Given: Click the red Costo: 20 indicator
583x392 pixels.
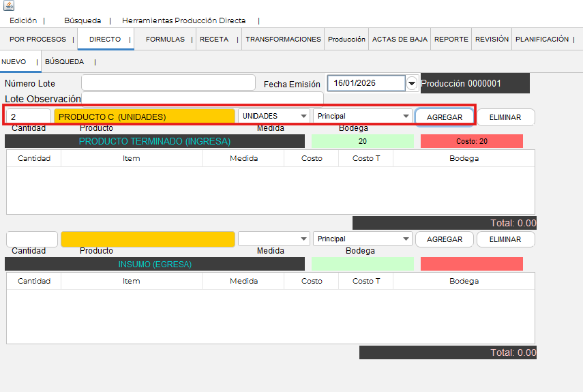Looking at the screenshot, I should tap(471, 141).
